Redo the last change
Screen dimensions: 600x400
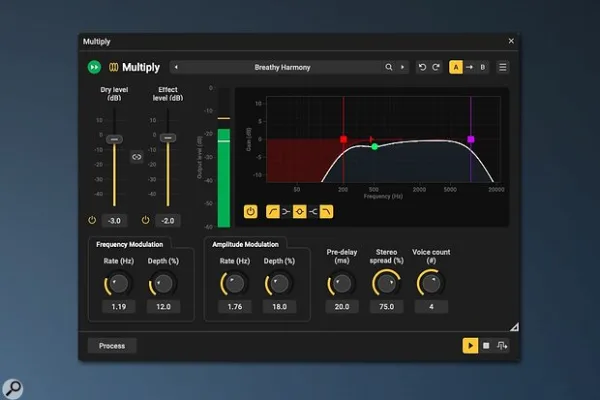point(436,67)
